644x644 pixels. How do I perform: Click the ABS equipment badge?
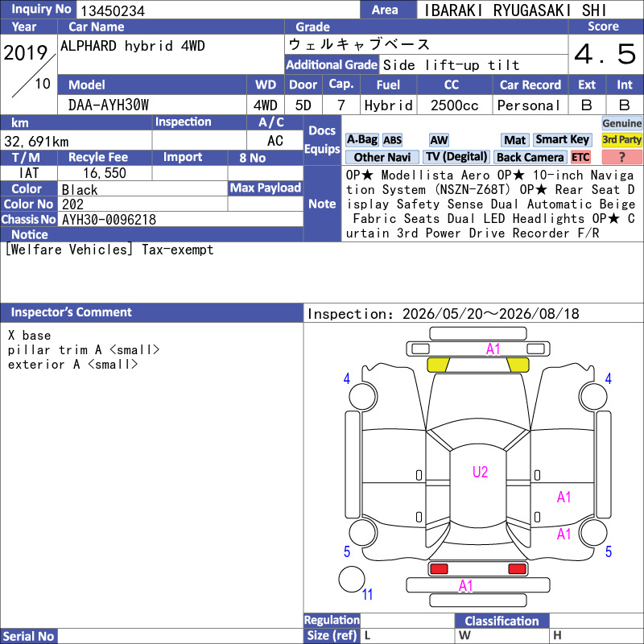click(x=392, y=140)
